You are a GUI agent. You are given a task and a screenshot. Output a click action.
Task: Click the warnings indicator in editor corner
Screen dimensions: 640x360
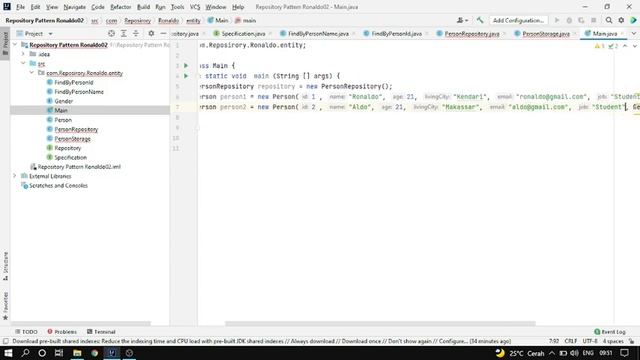(x=600, y=46)
